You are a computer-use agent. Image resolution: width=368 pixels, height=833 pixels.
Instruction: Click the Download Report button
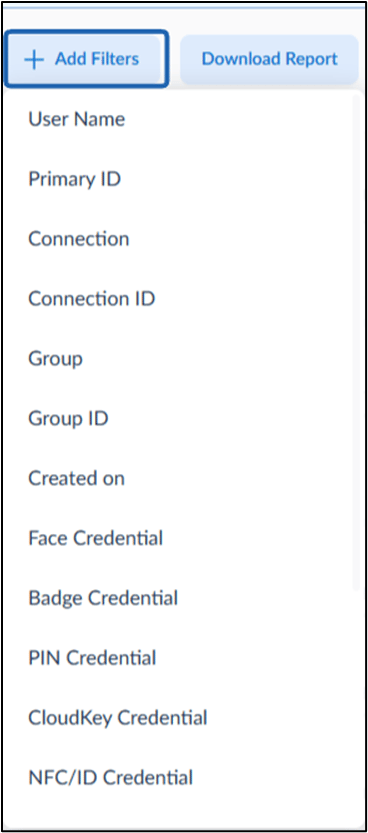(x=269, y=59)
